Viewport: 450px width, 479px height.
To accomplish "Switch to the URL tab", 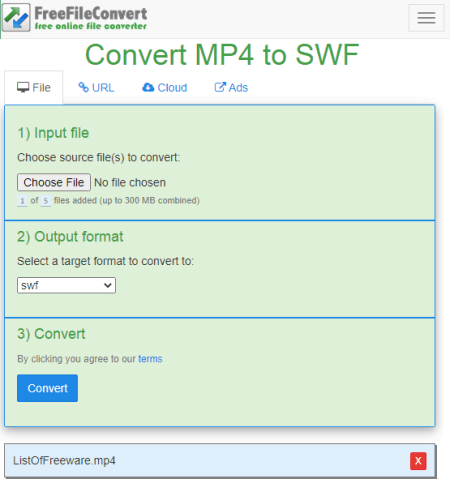I will point(96,88).
